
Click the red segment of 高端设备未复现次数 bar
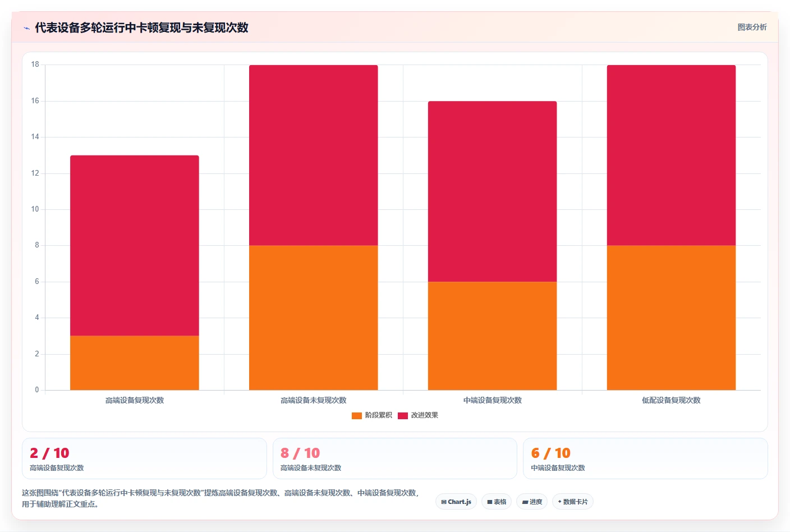point(314,155)
